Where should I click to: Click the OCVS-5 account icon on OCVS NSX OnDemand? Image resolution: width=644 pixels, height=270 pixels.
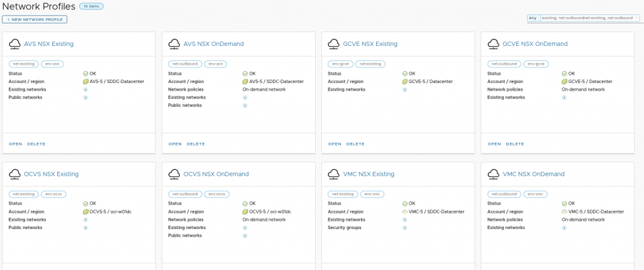point(244,211)
